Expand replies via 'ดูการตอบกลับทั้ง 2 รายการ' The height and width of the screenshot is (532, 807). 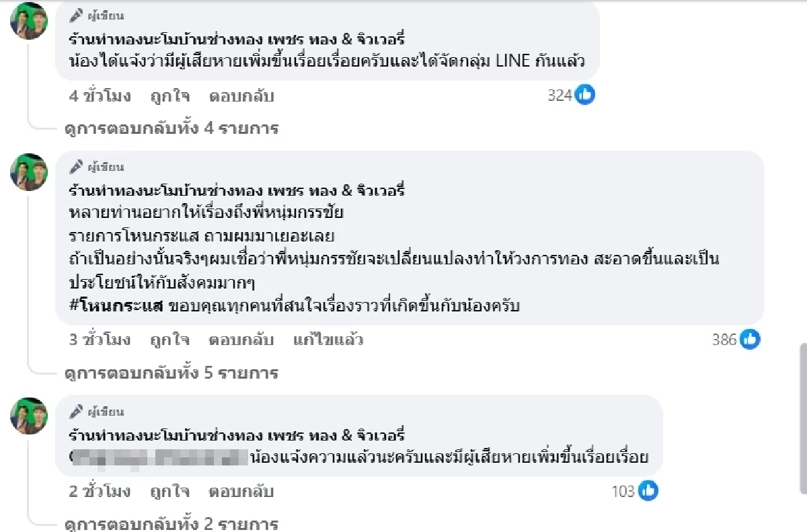pos(171,524)
